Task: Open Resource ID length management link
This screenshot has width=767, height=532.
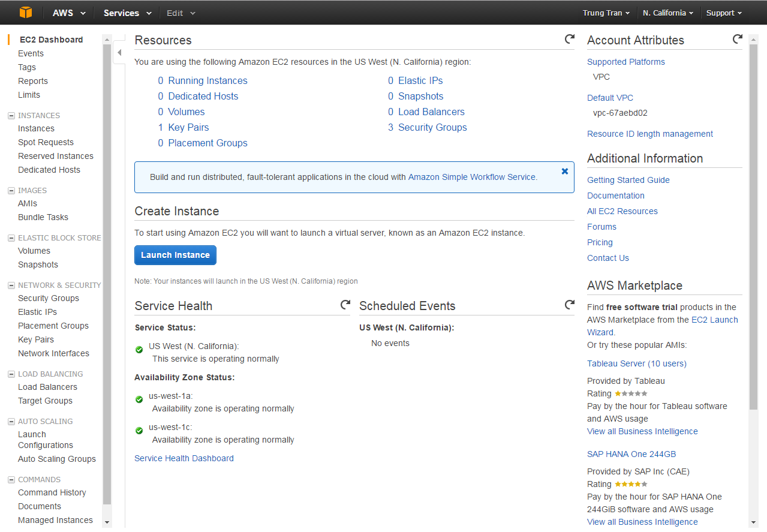Action: coord(650,134)
